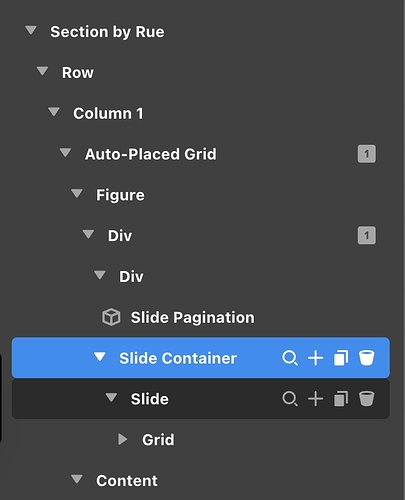Click badge 1 next to Auto-Placed Grid

pos(367,154)
